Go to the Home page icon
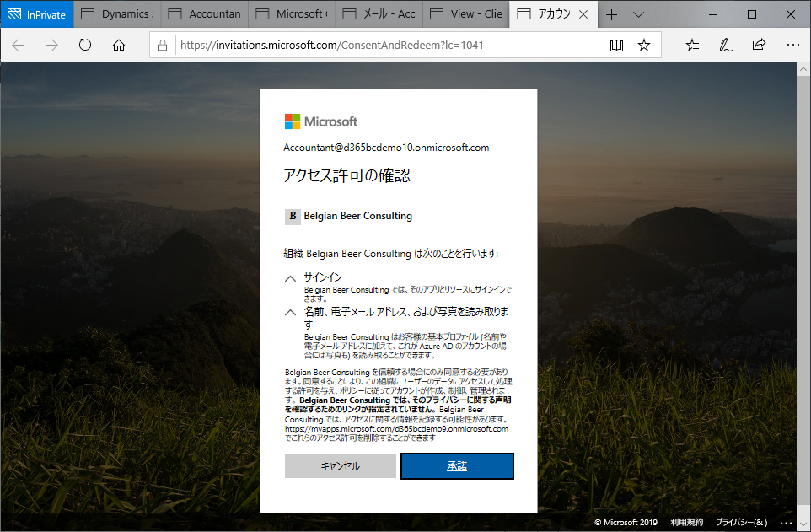811x532 pixels. pos(119,46)
